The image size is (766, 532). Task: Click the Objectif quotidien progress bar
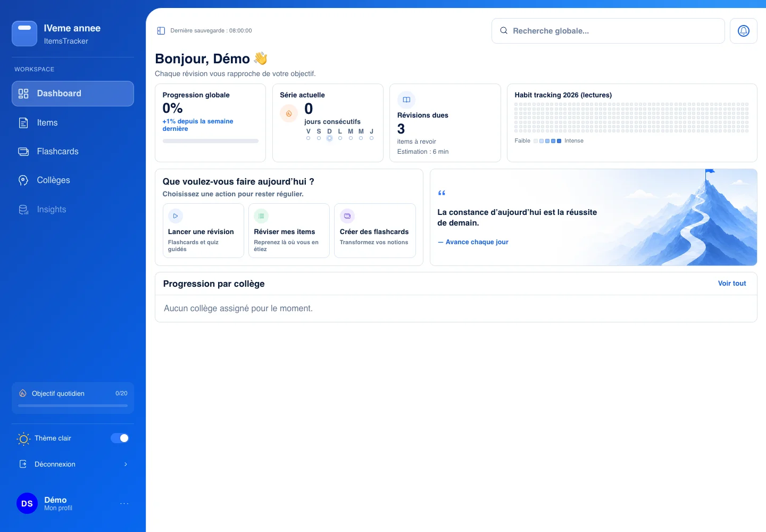(73, 406)
